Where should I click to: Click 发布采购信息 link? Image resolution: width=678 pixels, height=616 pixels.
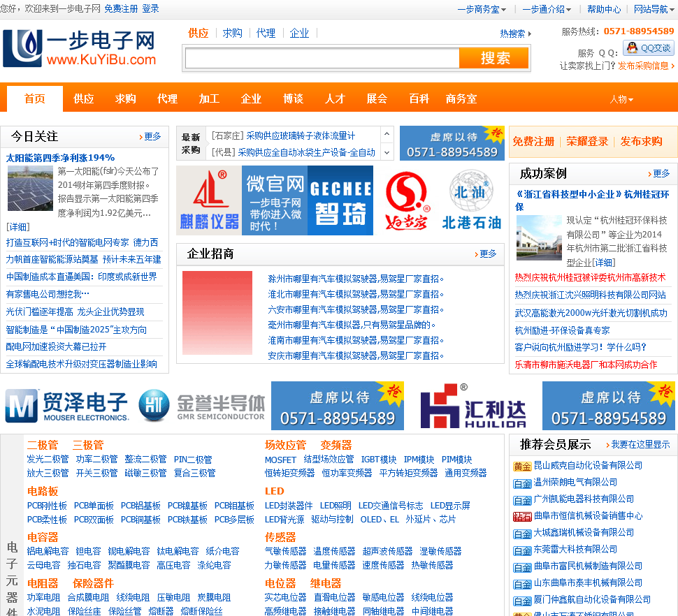[x=646, y=66]
